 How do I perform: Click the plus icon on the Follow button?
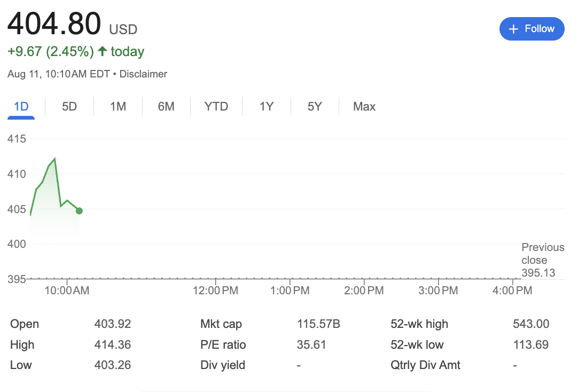click(513, 29)
